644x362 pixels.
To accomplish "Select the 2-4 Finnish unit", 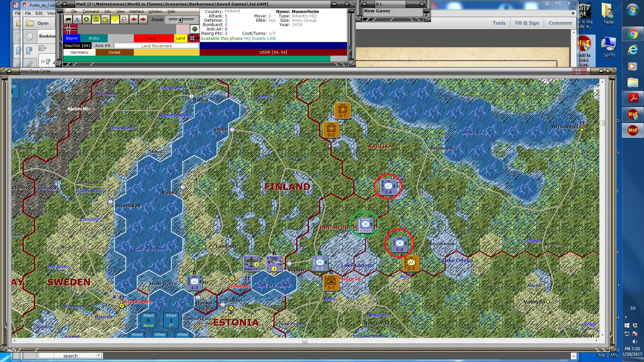I will (x=388, y=187).
